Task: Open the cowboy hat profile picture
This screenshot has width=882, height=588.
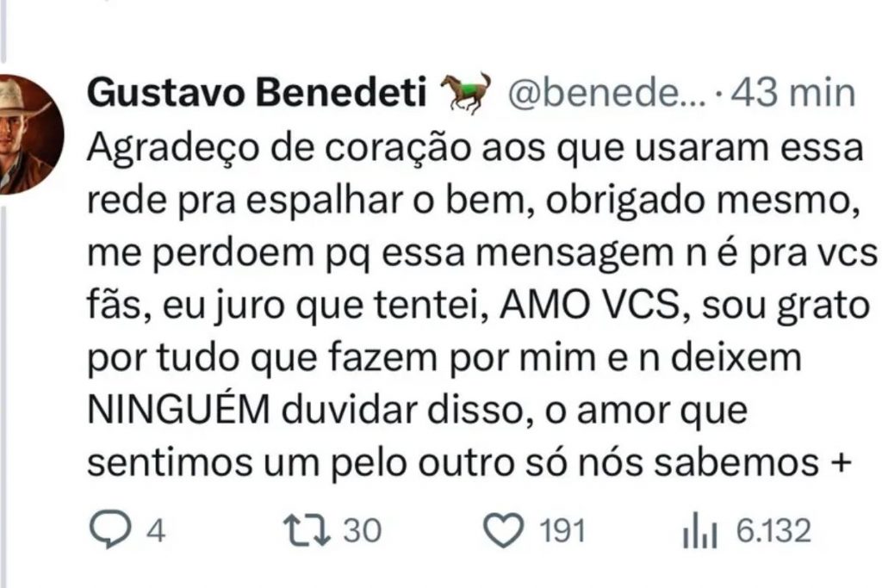Action: 24,133
